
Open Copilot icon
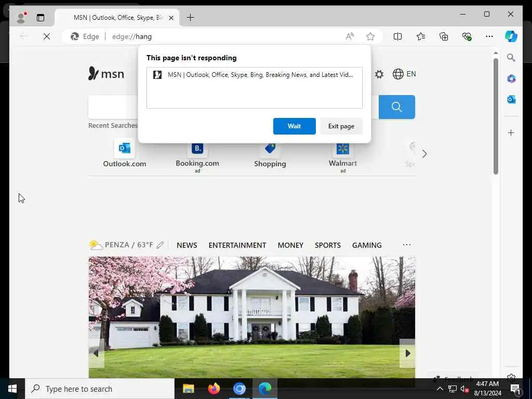[x=511, y=36]
